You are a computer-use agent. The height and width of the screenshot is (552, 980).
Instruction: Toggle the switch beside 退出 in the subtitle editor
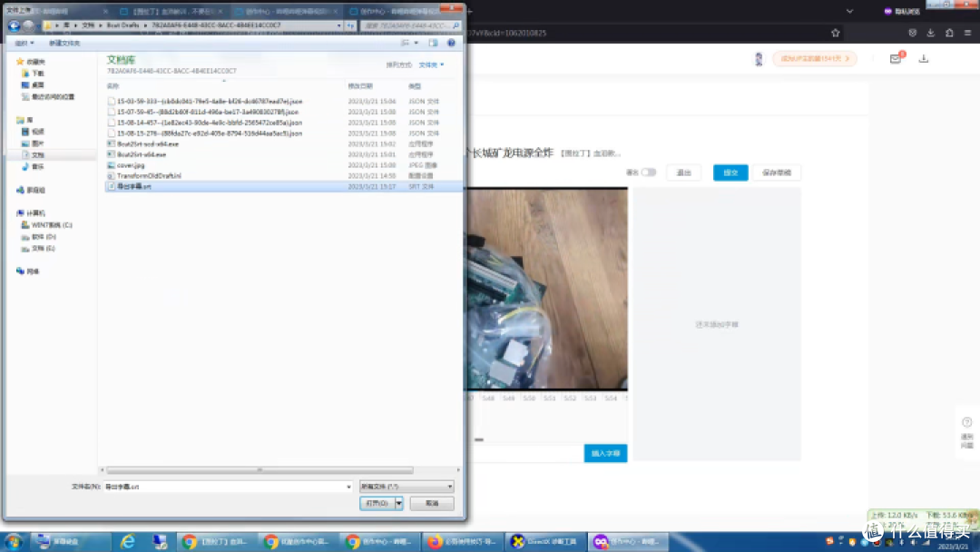(x=649, y=172)
